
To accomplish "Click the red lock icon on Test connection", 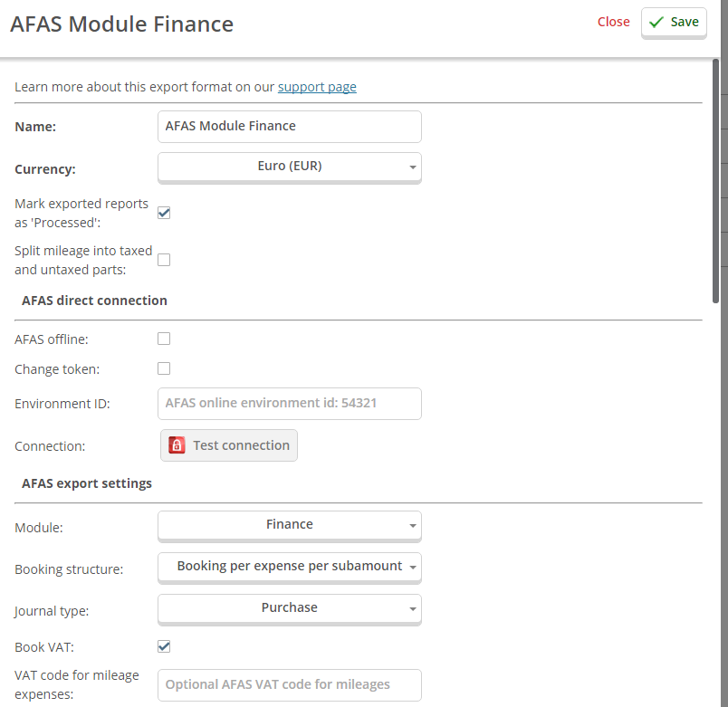I will [x=177, y=445].
